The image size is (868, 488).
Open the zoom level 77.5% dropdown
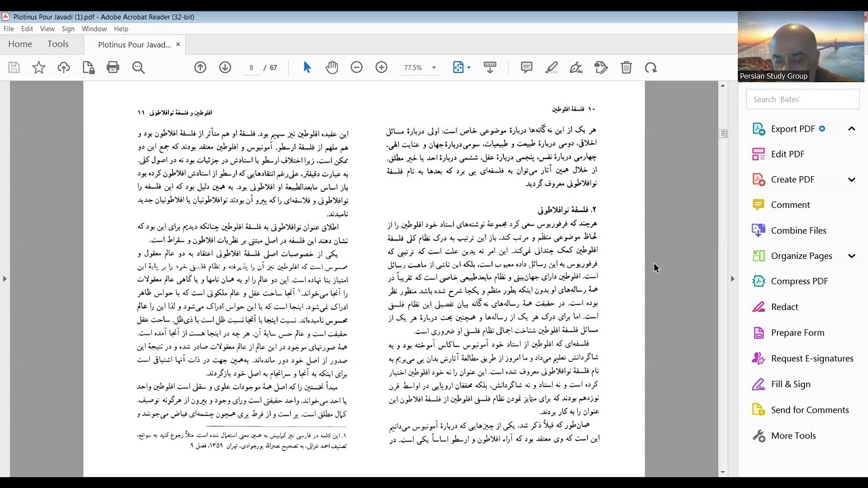(x=434, y=68)
